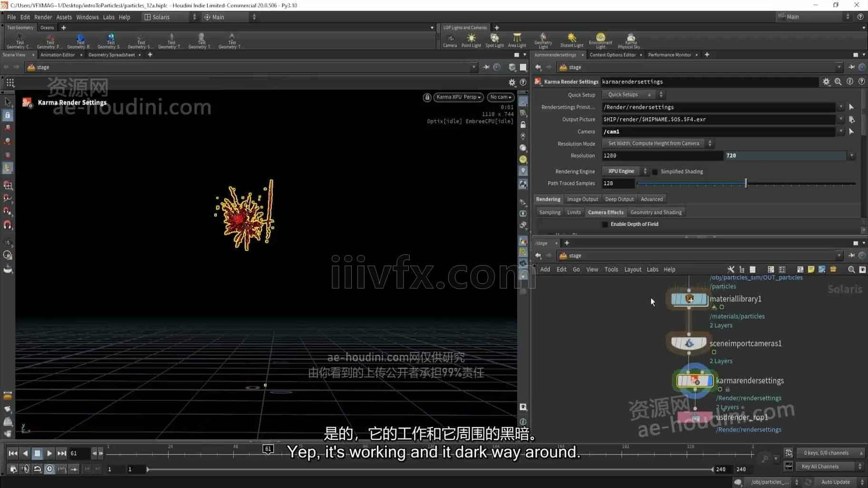The width and height of the screenshot is (868, 488).
Task: Open the network editor tools wrench icon
Action: 730,270
